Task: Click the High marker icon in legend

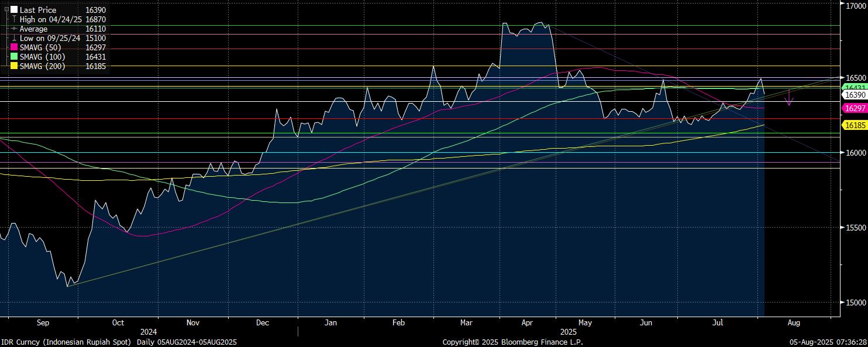Action: pos(14,20)
